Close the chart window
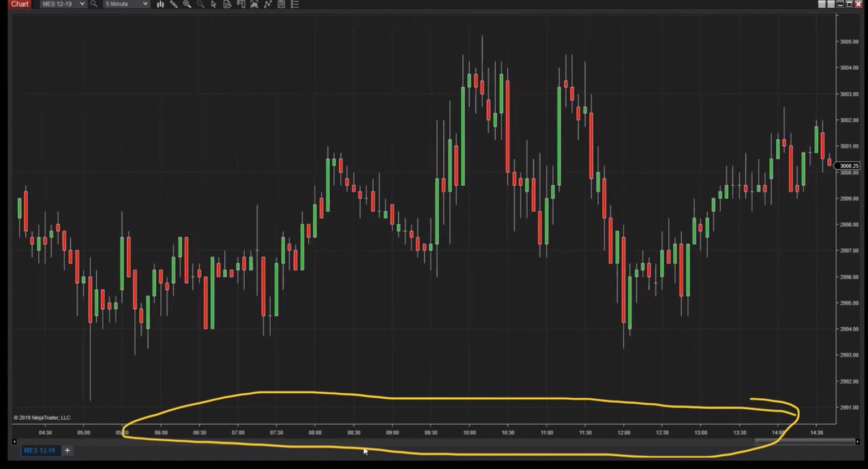868x469 pixels. pyautogui.click(x=859, y=4)
